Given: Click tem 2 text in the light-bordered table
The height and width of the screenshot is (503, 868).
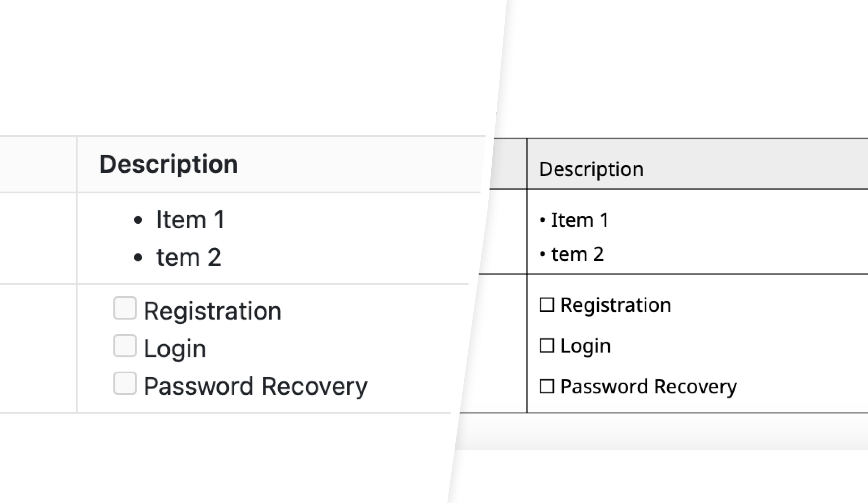Looking at the screenshot, I should click(188, 257).
